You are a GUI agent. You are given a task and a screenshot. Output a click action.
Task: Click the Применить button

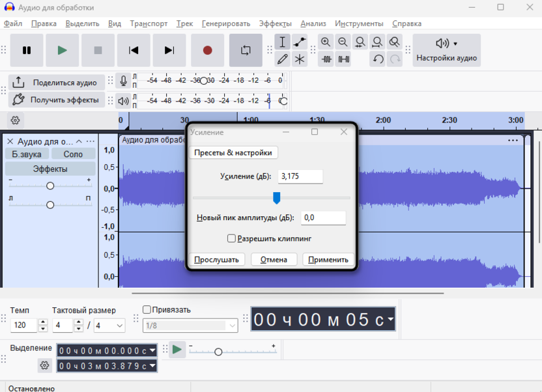(328, 259)
